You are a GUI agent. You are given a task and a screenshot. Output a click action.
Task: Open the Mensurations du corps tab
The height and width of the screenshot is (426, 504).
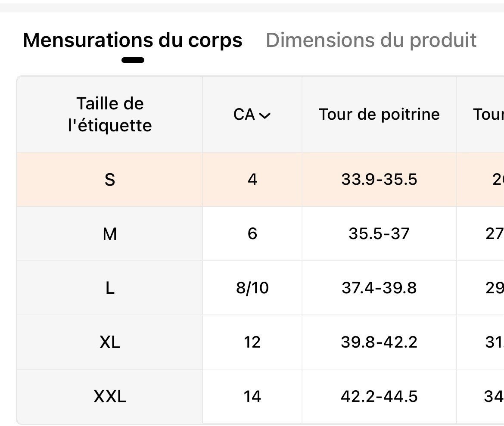pyautogui.click(x=133, y=40)
